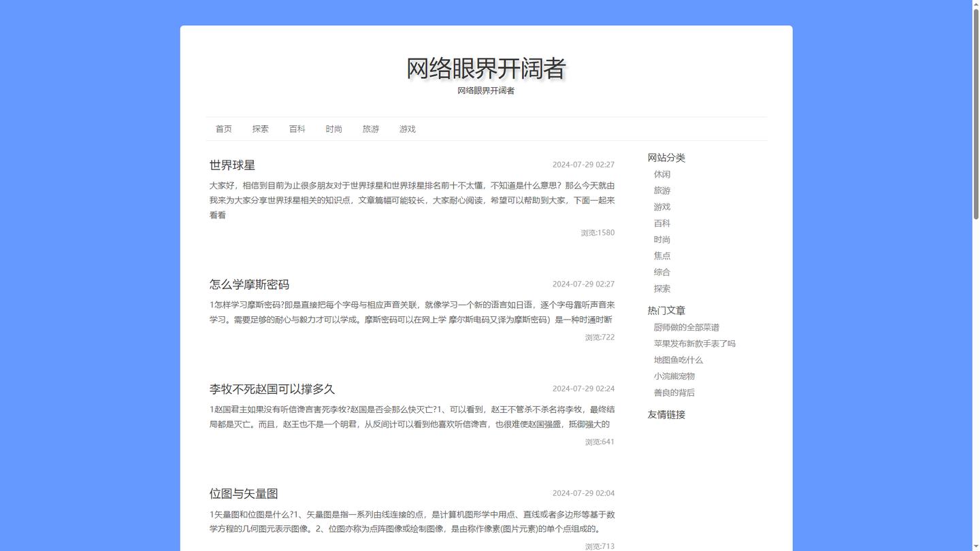The image size is (980, 551).
Task: Read the article 李牧不死赵国可以撑多久
Action: point(272,389)
